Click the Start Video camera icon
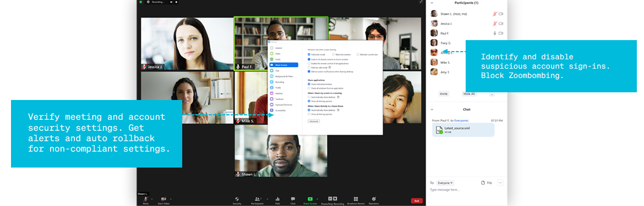The image size is (644, 206). 163,199
